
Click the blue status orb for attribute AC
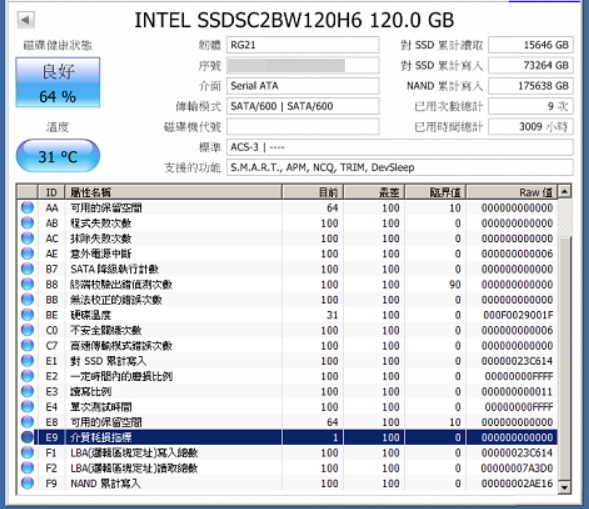pyautogui.click(x=27, y=238)
